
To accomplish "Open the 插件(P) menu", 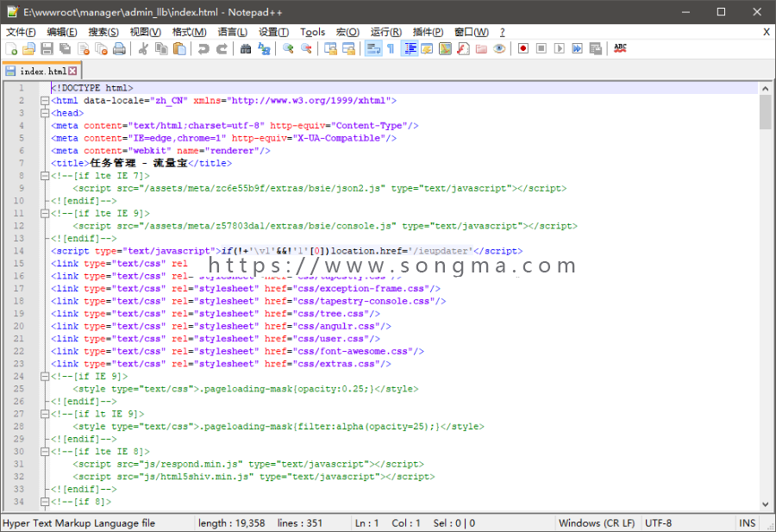I will click(428, 32).
